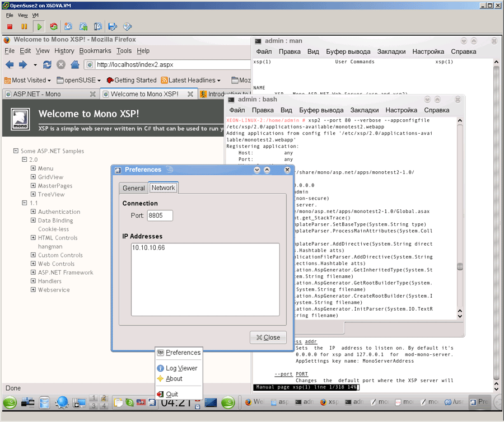The image size is (504, 422).
Task: Open Справка menu in admin : man window
Action: (x=463, y=51)
